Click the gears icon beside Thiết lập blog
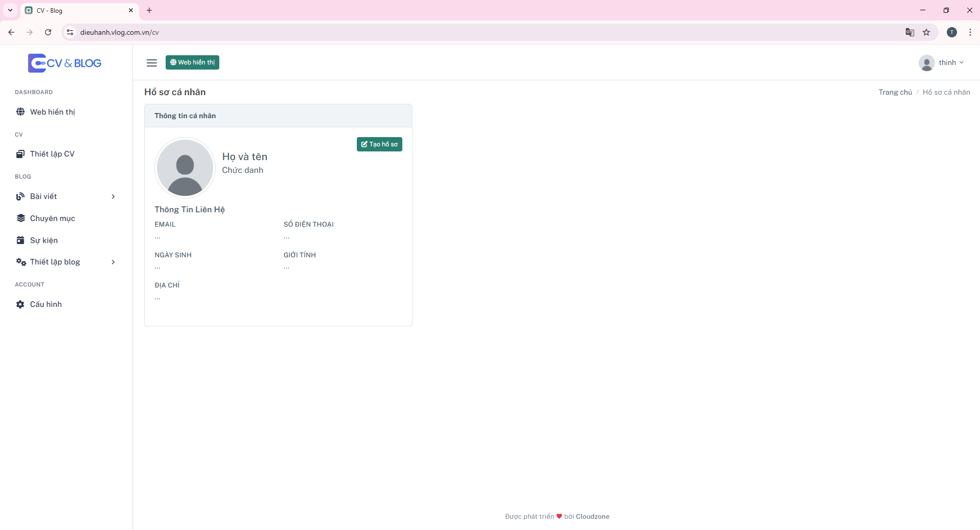Image resolution: width=980 pixels, height=530 pixels. pos(21,262)
